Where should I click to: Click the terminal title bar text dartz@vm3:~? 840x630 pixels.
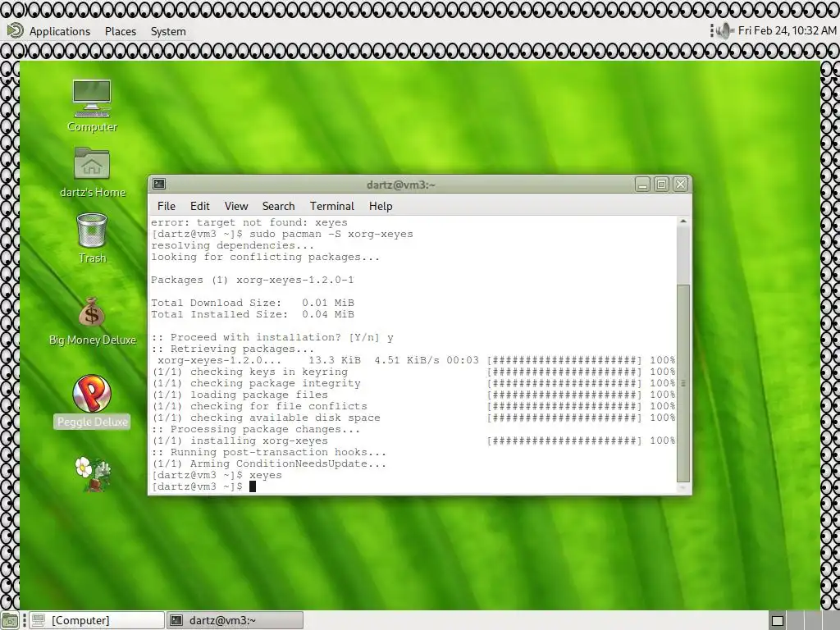(400, 185)
